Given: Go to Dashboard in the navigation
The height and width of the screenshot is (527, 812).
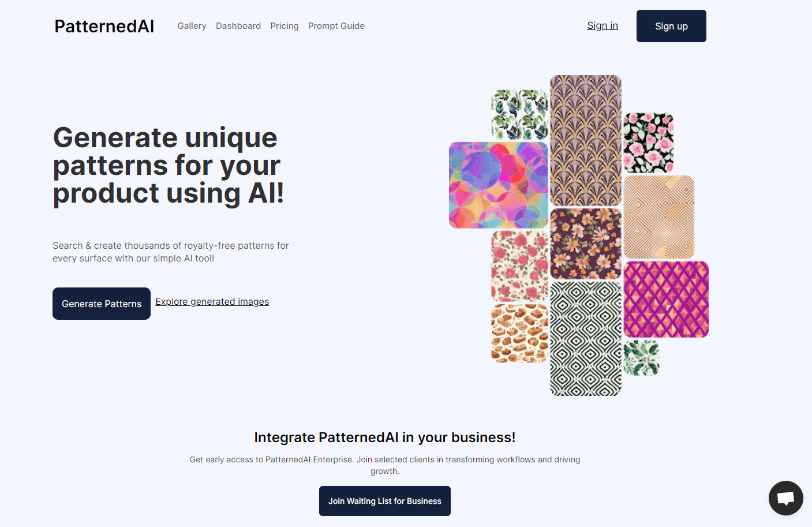Looking at the screenshot, I should pos(238,26).
